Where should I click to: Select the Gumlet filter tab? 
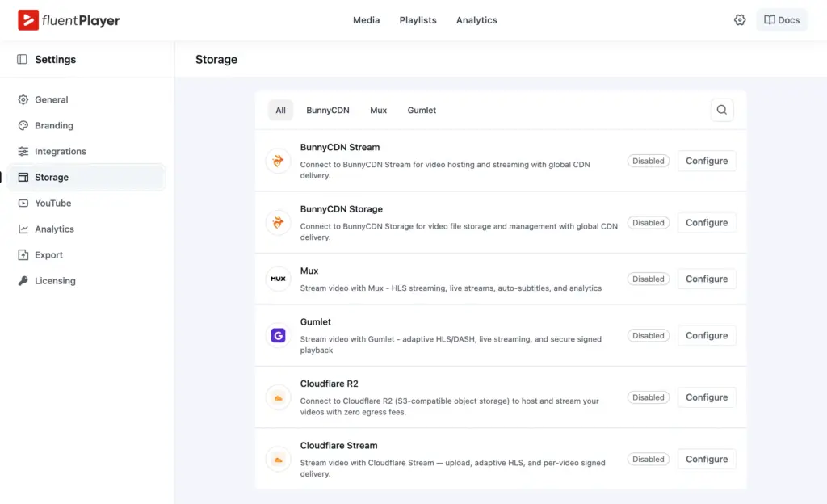(422, 110)
